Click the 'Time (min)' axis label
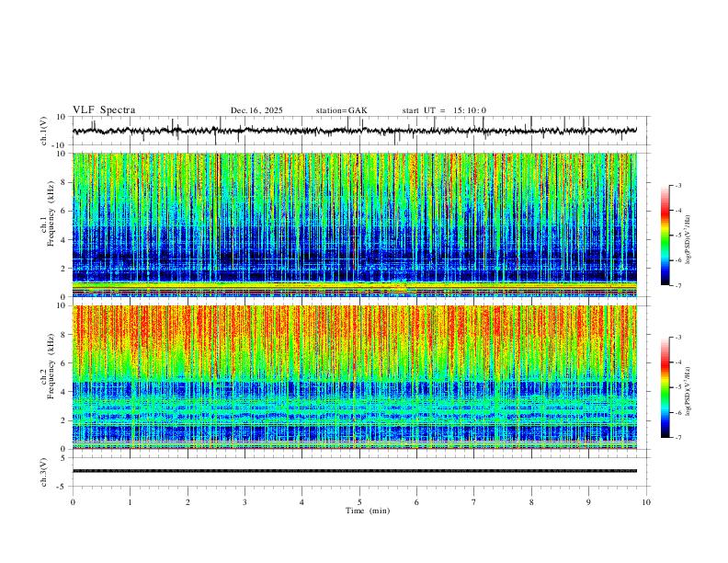The height and width of the screenshot is (563, 728). click(368, 511)
